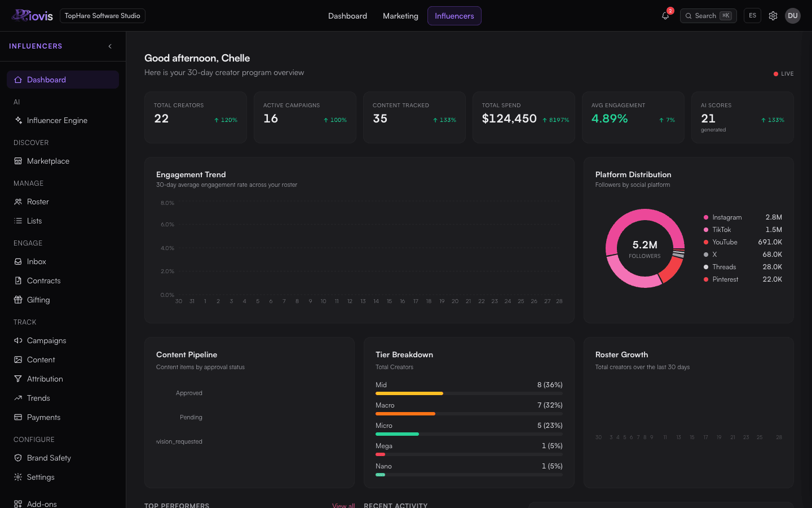This screenshot has height=508, width=812.
Task: Click the Lists icon
Action: [18, 221]
